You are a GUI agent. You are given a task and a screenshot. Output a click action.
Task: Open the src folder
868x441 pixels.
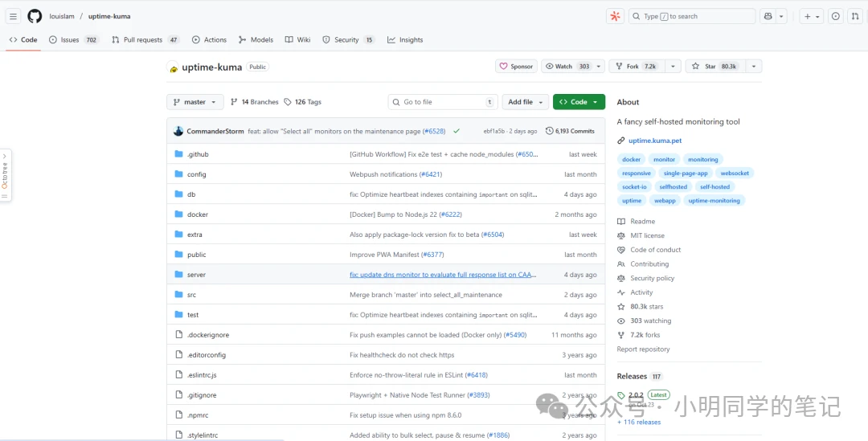click(191, 295)
